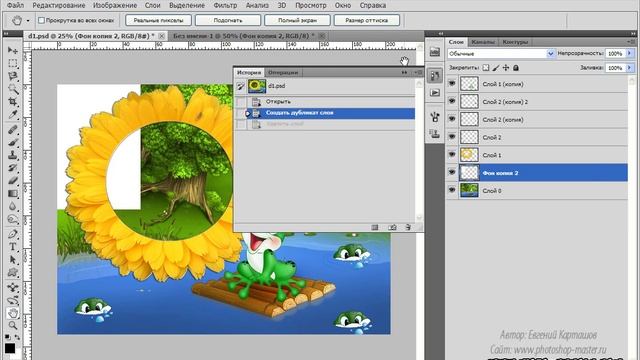Select the Zoom tool in toolbox

point(13,325)
